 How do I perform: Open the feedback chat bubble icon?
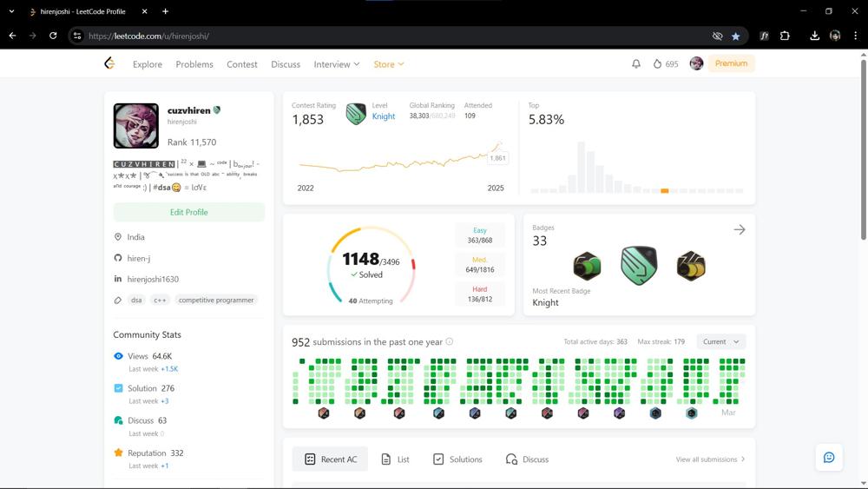point(829,458)
